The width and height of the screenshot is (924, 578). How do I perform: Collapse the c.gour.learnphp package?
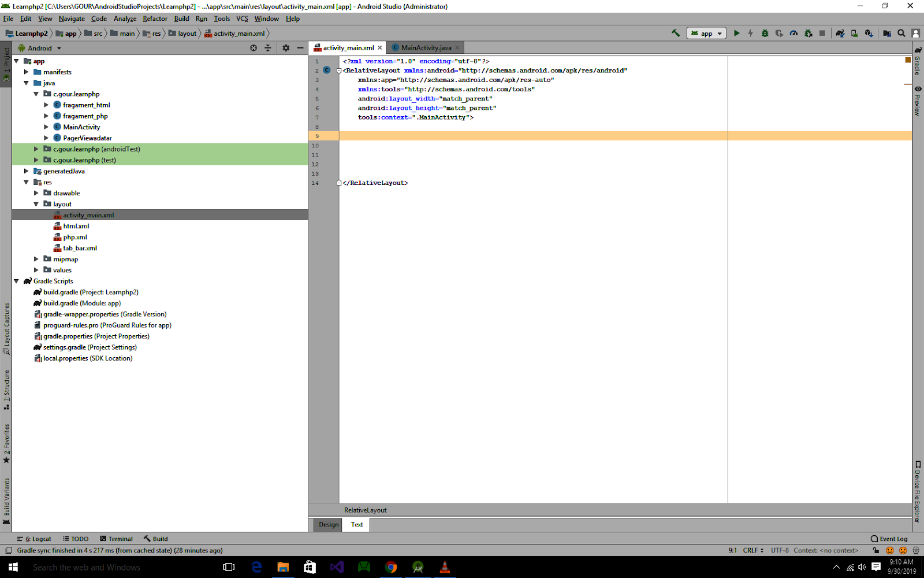click(36, 94)
